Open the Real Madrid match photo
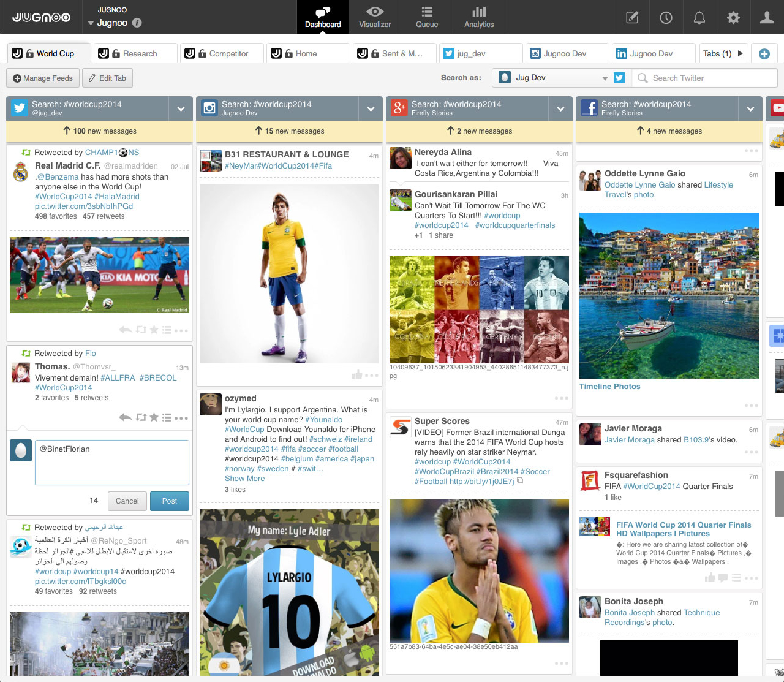784x682 pixels. [x=99, y=275]
